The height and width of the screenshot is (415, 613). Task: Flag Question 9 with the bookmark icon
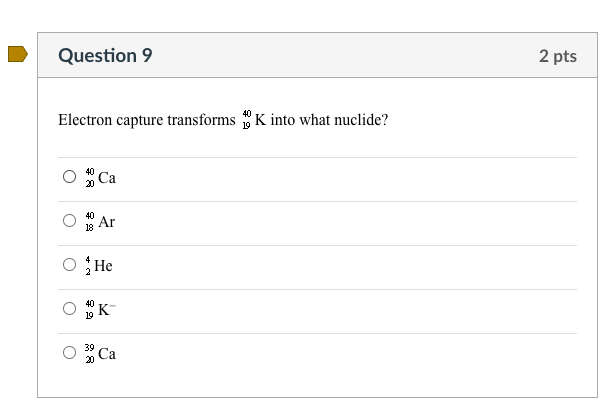(x=17, y=55)
